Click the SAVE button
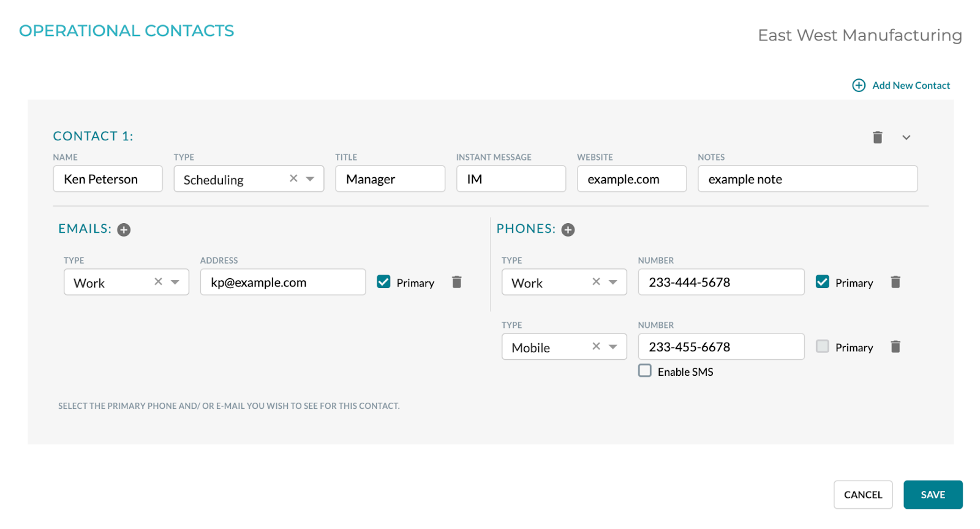Image resolution: width=980 pixels, height=529 pixels. click(x=933, y=495)
